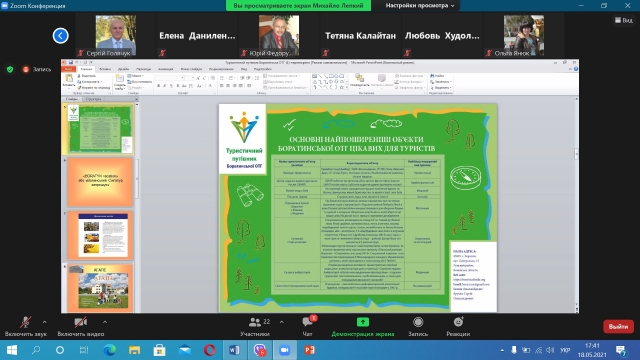
Task: Switch to Структура outline pane tab
Action: tap(93, 99)
